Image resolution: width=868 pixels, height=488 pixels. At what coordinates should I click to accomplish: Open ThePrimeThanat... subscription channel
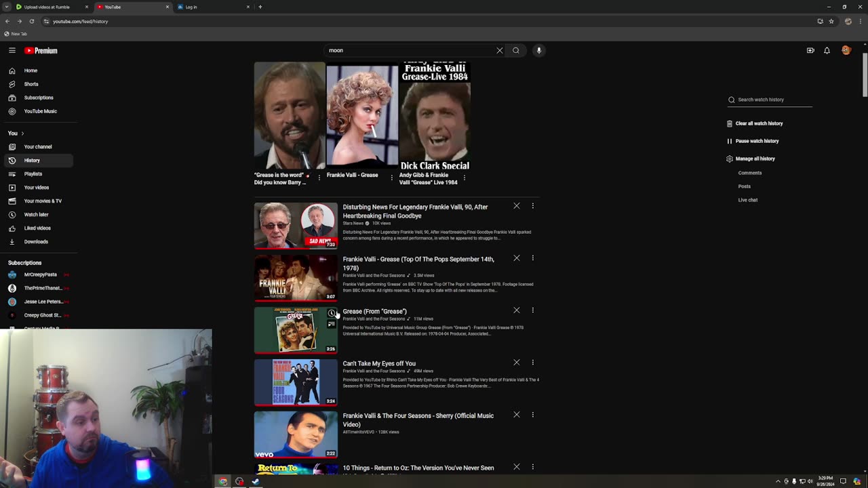coord(37,288)
